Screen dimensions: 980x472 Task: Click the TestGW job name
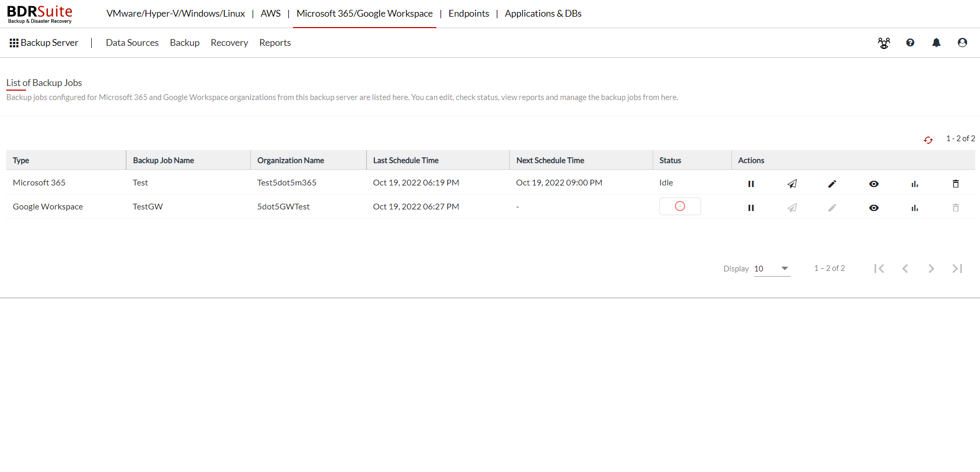click(148, 207)
